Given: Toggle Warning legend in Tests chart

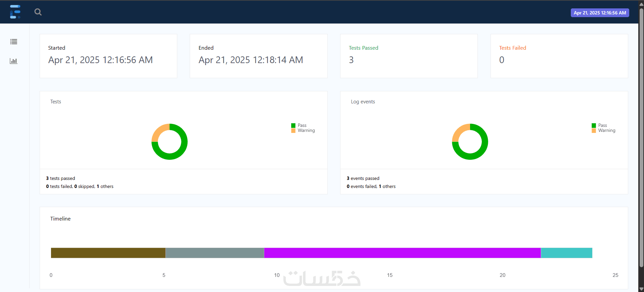Looking at the screenshot, I should click(303, 130).
